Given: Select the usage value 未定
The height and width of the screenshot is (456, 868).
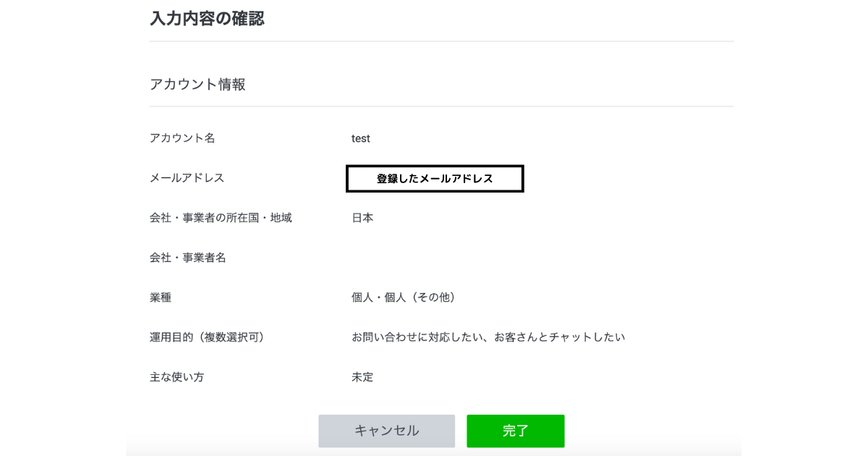Looking at the screenshot, I should coord(362,376).
